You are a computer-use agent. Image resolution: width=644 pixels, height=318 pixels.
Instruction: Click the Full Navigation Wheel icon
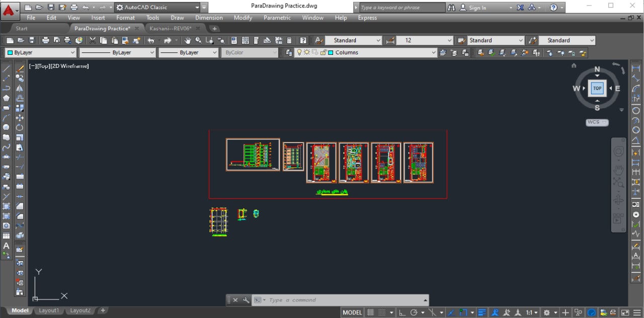tap(619, 151)
